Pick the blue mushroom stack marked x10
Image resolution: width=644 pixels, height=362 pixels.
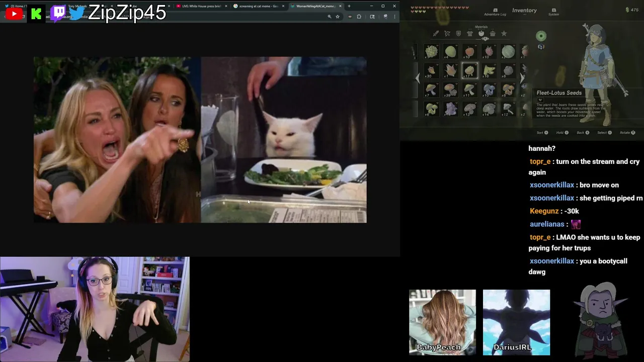pos(489,90)
